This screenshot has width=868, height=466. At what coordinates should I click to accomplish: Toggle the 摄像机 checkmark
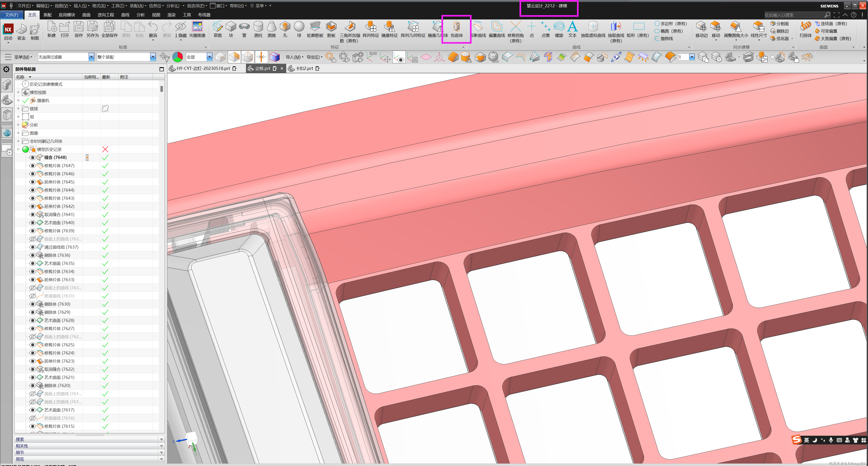pos(26,100)
